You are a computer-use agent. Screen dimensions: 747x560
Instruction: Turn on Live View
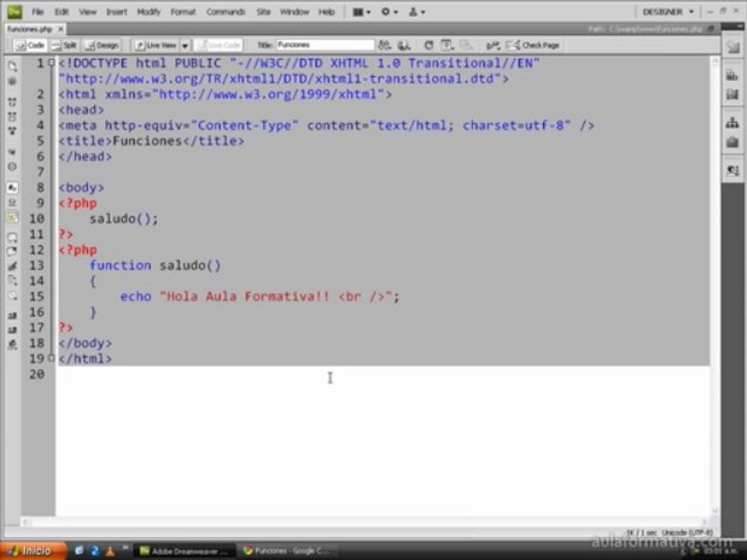[x=156, y=45]
